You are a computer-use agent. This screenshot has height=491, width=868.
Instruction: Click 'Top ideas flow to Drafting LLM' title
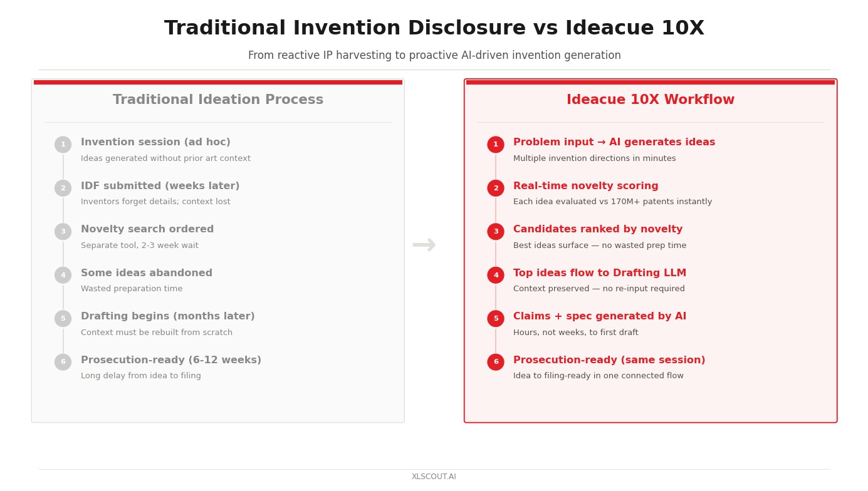click(600, 274)
